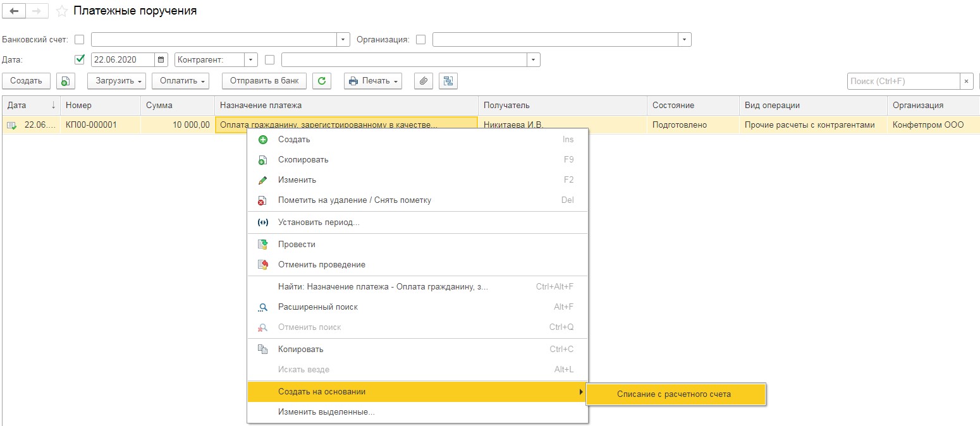Click the Подготовлено status cell
Image resolution: width=980 pixels, height=426 pixels.
click(x=693, y=125)
